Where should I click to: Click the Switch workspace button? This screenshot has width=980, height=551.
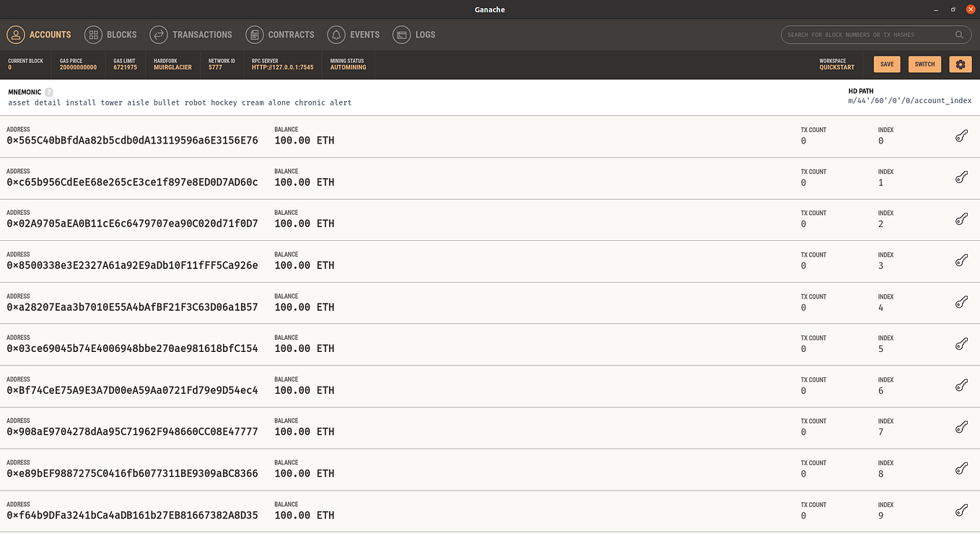click(924, 64)
